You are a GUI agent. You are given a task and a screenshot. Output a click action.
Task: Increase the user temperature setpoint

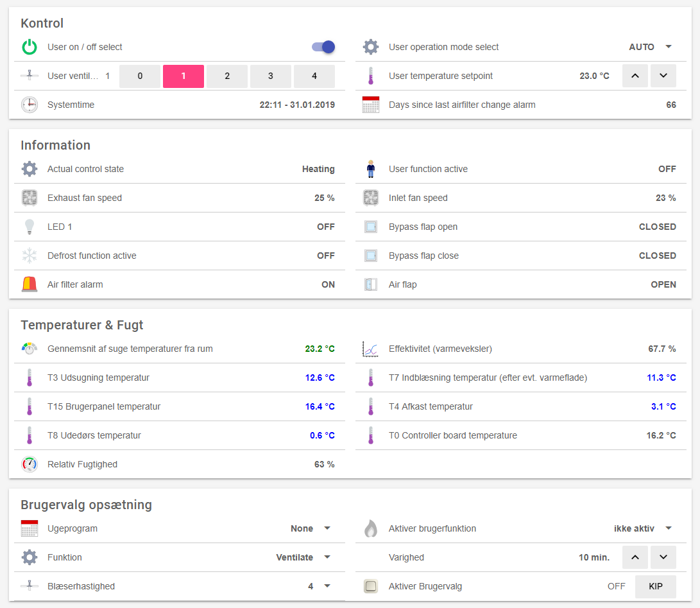[x=635, y=76]
